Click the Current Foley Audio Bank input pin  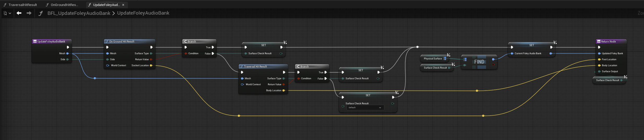click(512, 53)
